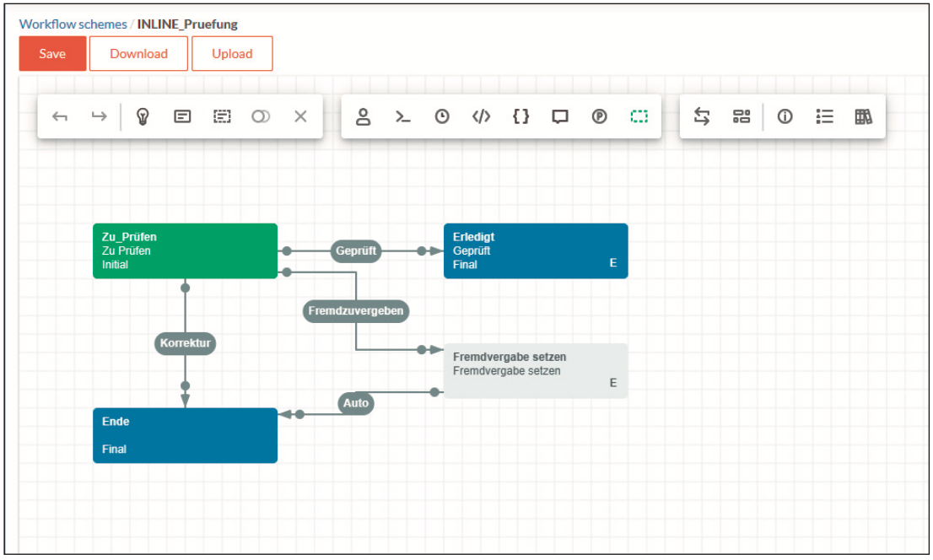Viewport: 933px width, 560px height.
Task: Click the E marker on Fremdvergabe setzen
Action: [613, 383]
